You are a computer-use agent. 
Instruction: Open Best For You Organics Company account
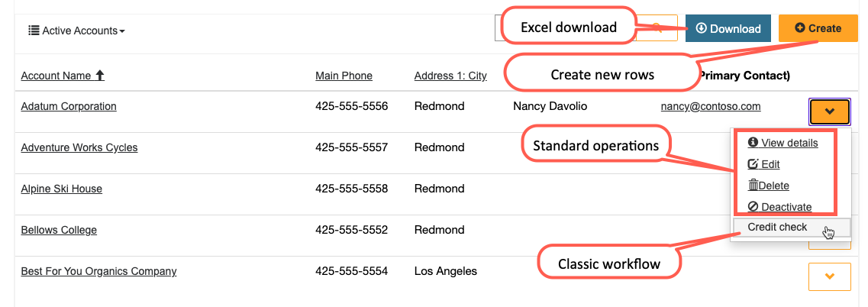(x=98, y=272)
